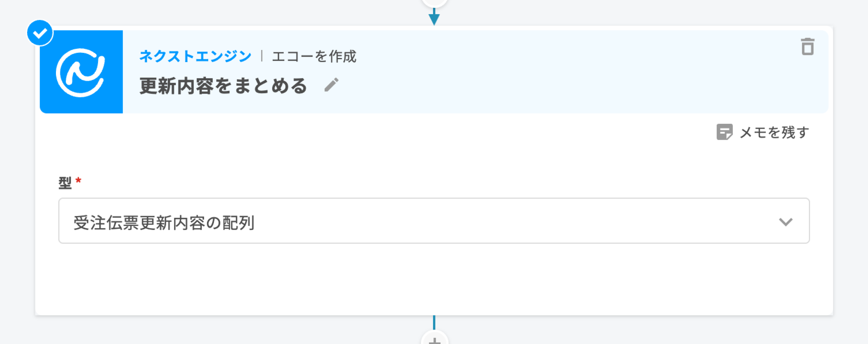Expand the 型 dropdown chevron arrow
The image size is (868, 344).
pyautogui.click(x=785, y=222)
